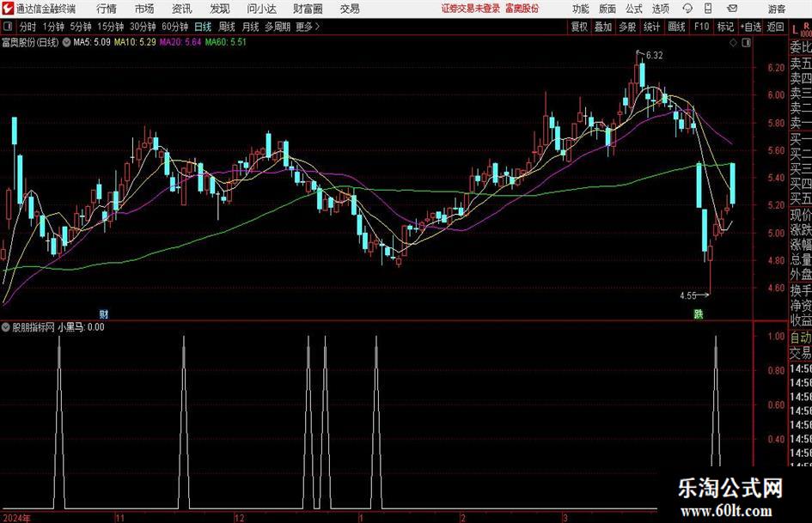The image size is (812, 523).
Task: Open the 资讯 menu
Action: click(x=182, y=9)
